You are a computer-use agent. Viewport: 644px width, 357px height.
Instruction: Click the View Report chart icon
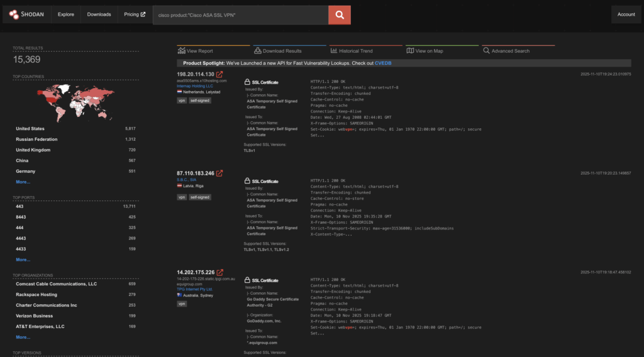click(182, 51)
